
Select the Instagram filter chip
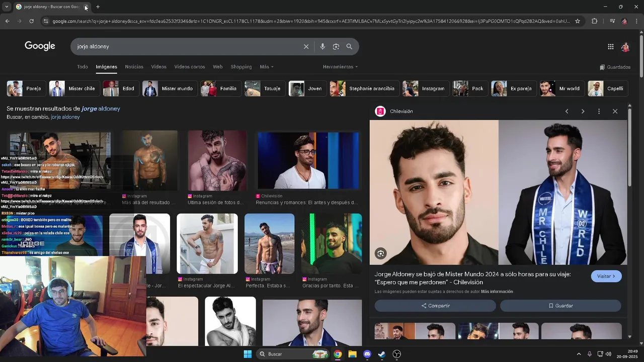(425, 88)
